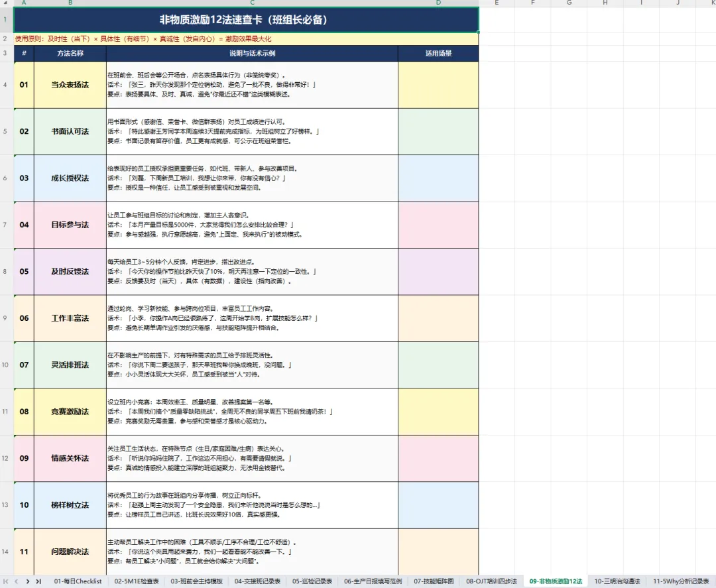
Task: Select the 问题解决法 cell
Action: pos(70,552)
